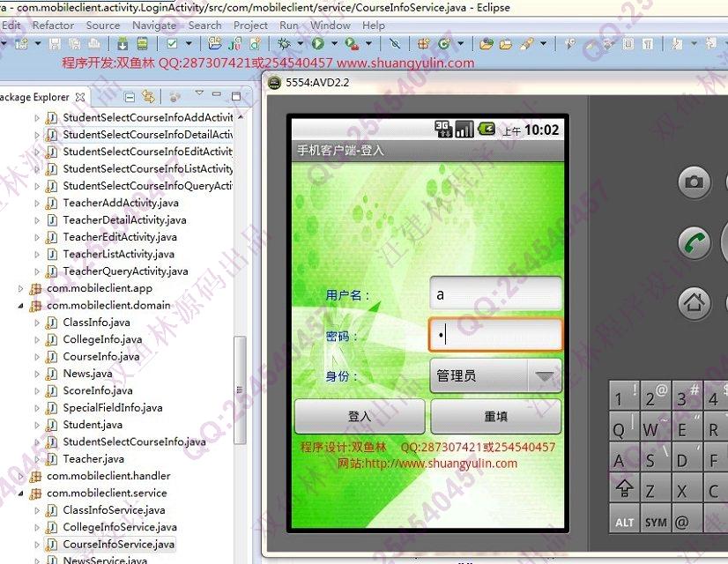Click the Run toolbar icon
The image size is (728, 564).
(x=316, y=43)
